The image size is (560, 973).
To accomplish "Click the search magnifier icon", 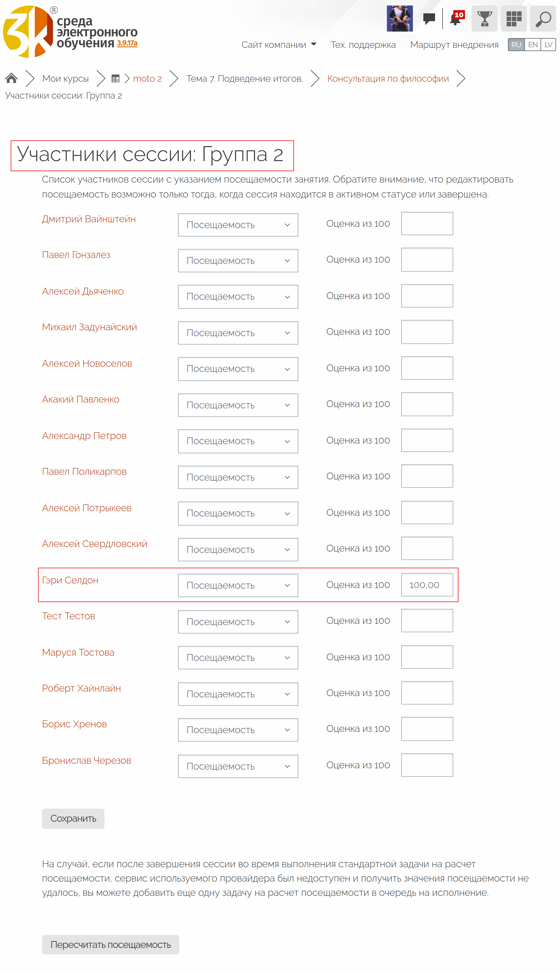I will click(x=543, y=19).
